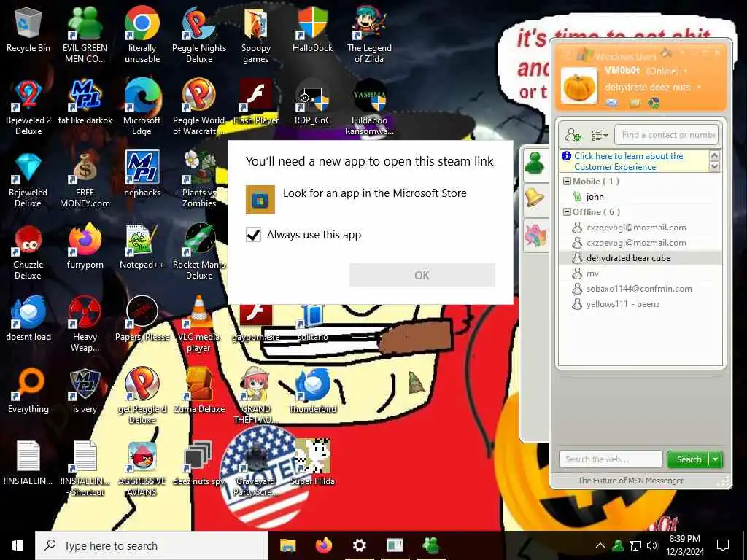Click the banner scroll up arrow
Image resolution: width=747 pixels, height=560 pixels.
click(x=714, y=155)
